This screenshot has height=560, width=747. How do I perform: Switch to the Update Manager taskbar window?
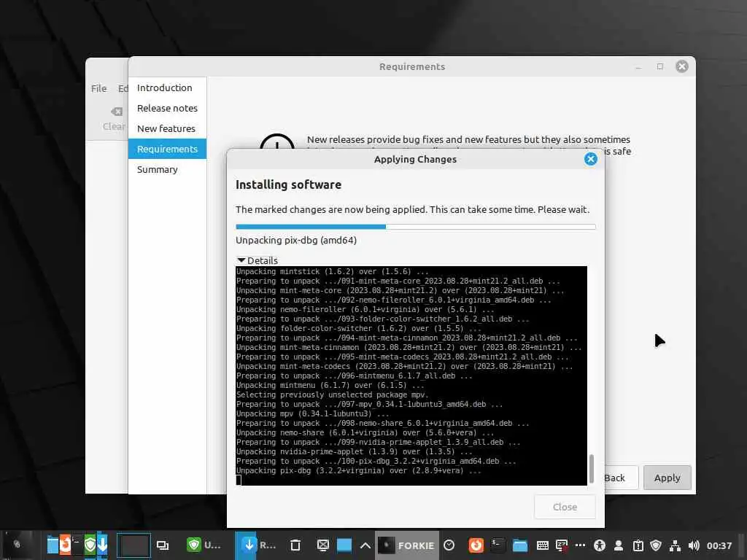(x=204, y=545)
